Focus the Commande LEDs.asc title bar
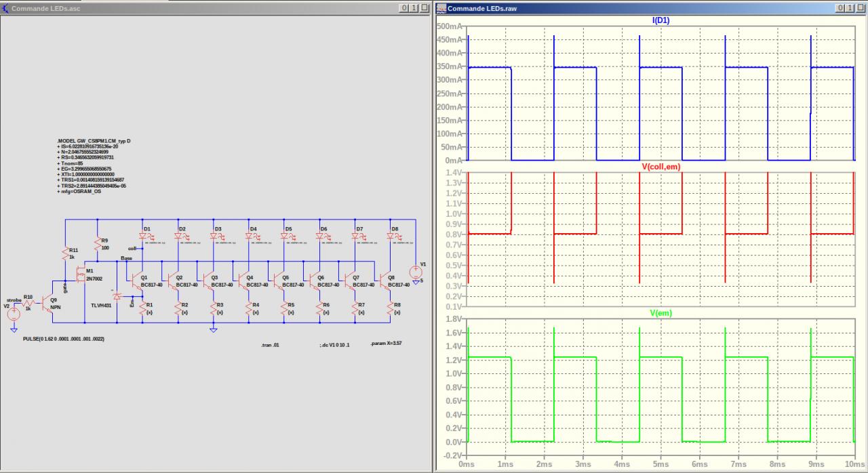 [x=216, y=7]
